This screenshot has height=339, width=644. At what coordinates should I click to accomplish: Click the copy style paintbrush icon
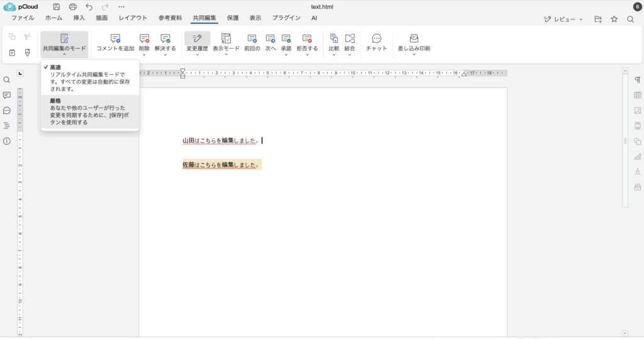pos(28,53)
